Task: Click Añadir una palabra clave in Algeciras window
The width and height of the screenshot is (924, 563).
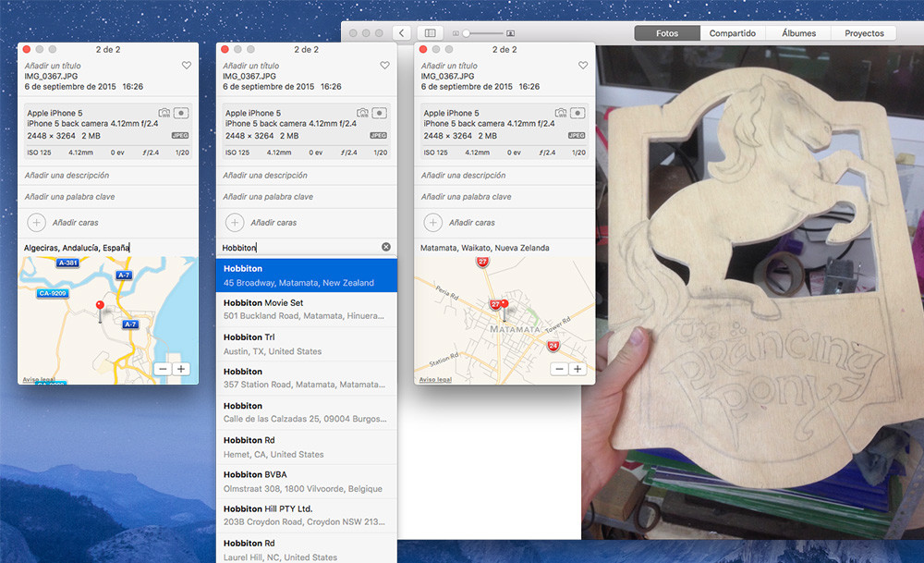Action: click(69, 196)
